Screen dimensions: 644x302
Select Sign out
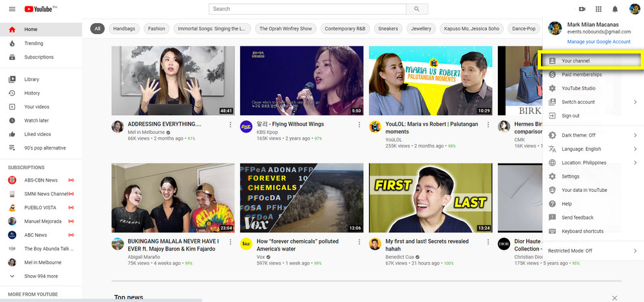coord(593,116)
